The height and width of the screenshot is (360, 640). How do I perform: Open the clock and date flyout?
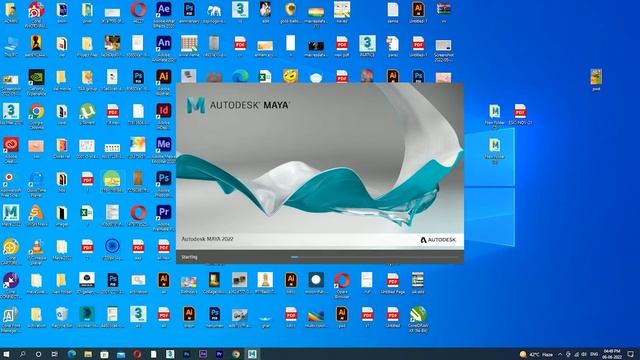(x=612, y=354)
